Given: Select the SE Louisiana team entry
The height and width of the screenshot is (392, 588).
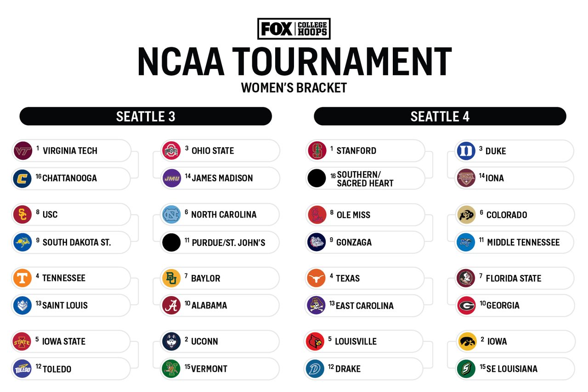Looking at the screenshot, I should coord(516,369).
